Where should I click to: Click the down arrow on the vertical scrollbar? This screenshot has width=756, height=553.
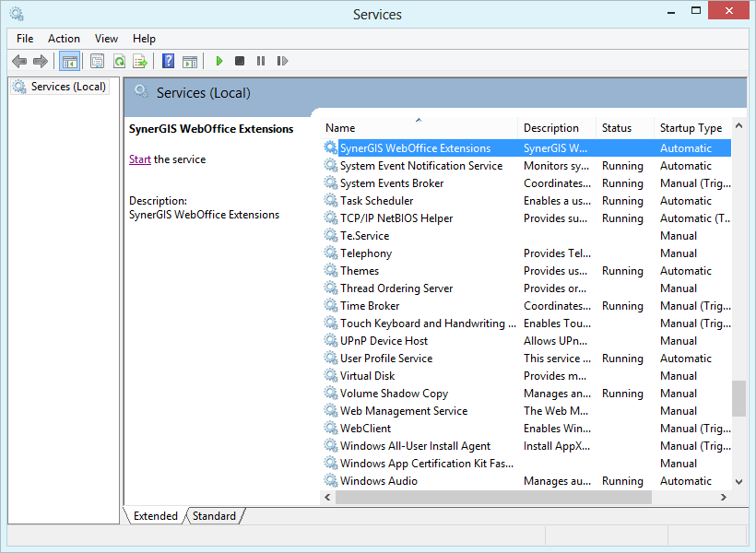coord(738,481)
